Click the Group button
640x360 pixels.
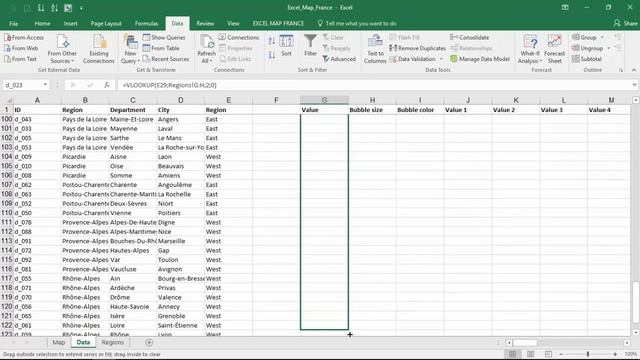(x=584, y=37)
